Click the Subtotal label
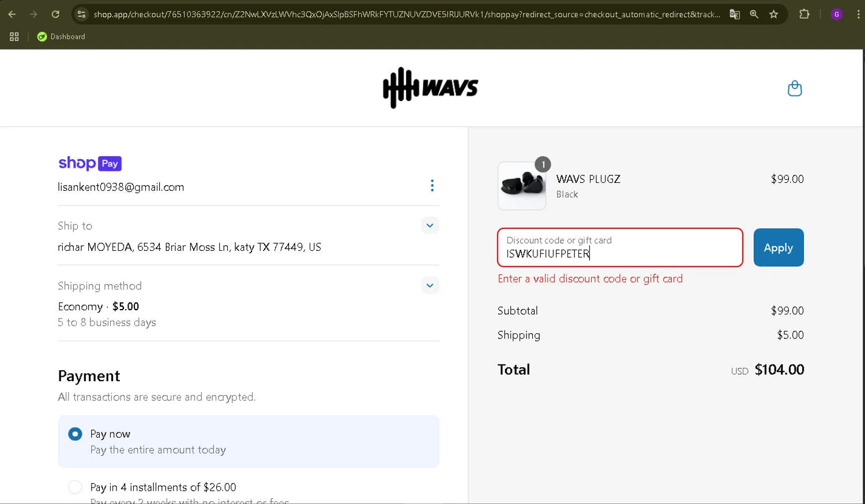The image size is (865, 504). 518,311
